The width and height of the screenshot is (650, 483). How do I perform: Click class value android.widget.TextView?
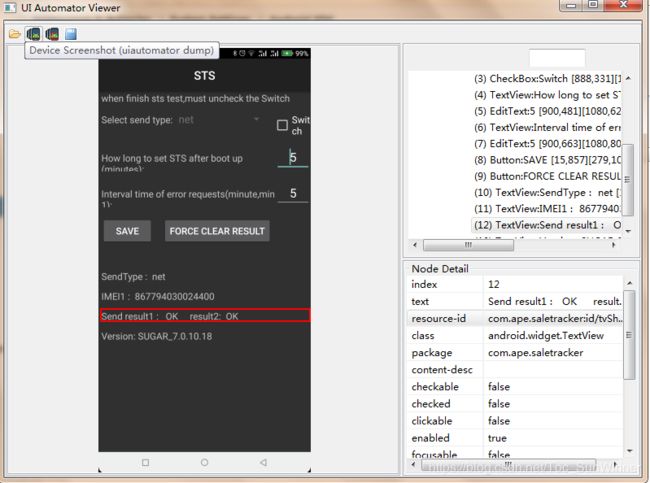pyautogui.click(x=546, y=335)
